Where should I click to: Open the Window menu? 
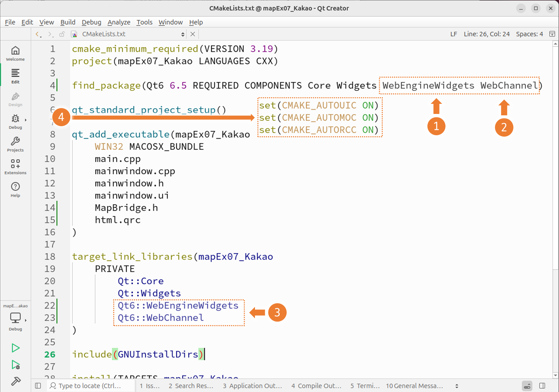click(x=171, y=22)
